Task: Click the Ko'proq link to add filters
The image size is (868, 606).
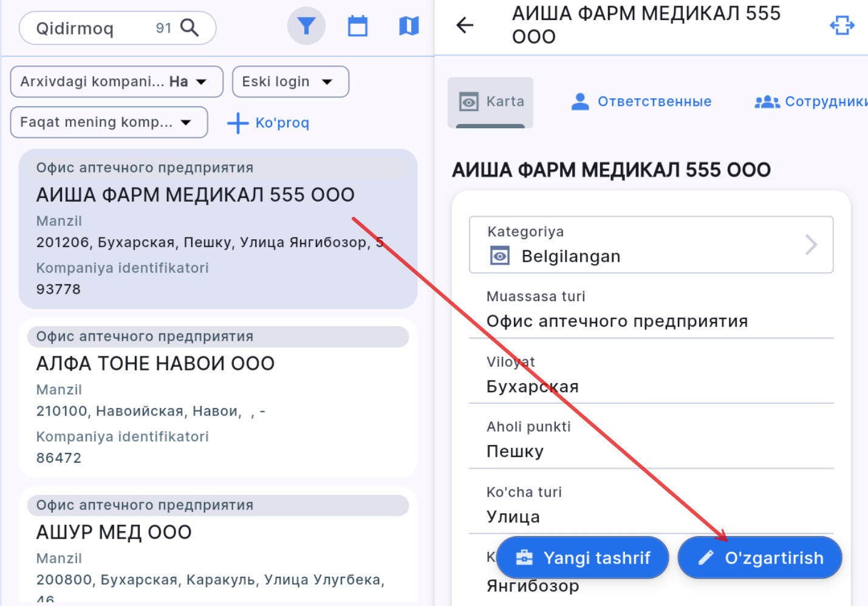Action: tap(269, 123)
